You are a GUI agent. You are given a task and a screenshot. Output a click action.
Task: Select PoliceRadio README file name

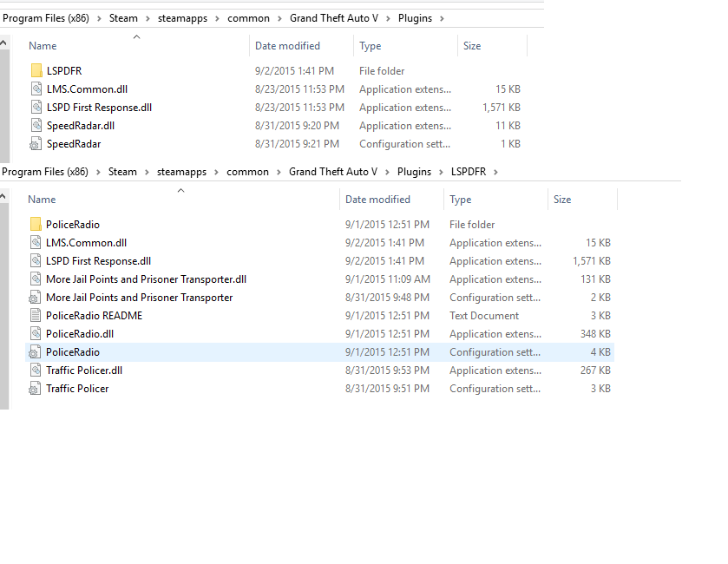[94, 316]
